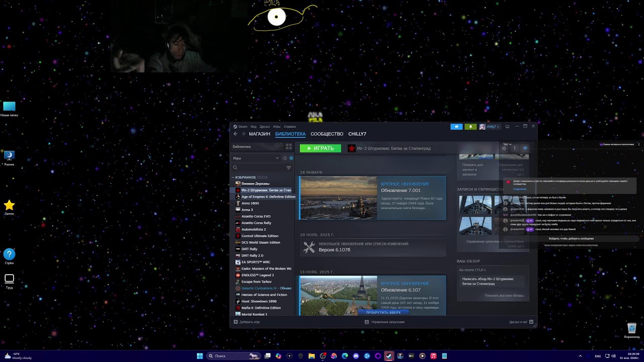Go back with the Steam back arrow
The height and width of the screenshot is (362, 644).
235,134
